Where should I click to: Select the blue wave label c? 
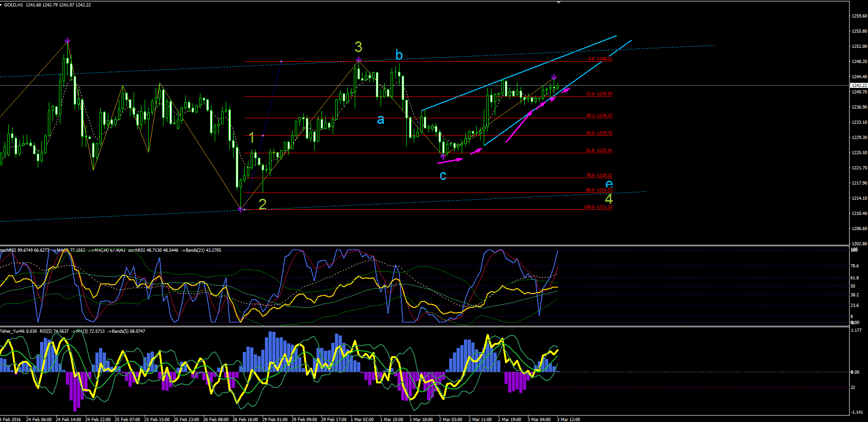443,175
